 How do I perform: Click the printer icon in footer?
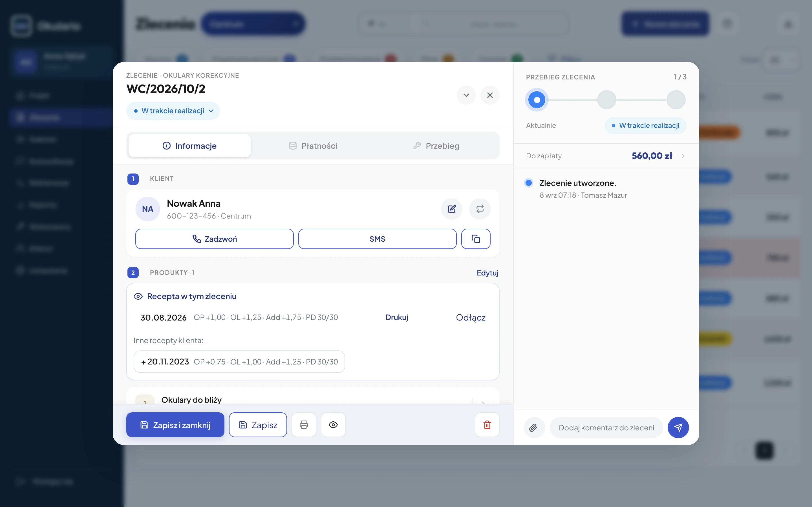pyautogui.click(x=304, y=425)
